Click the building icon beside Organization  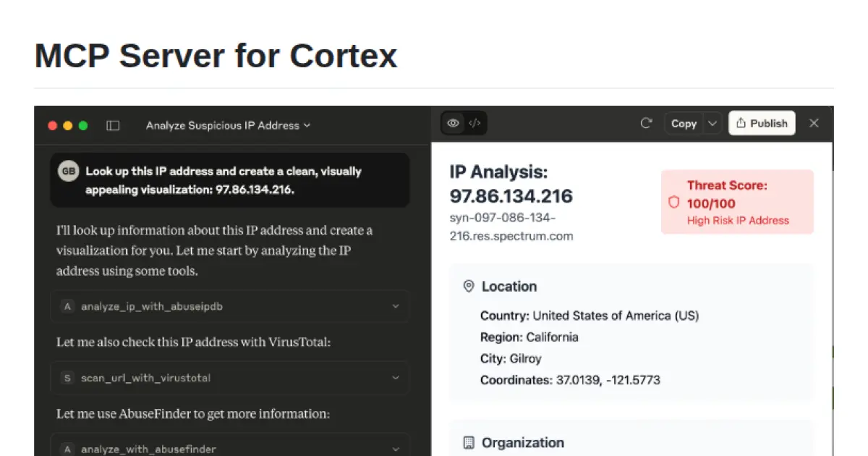pos(469,442)
